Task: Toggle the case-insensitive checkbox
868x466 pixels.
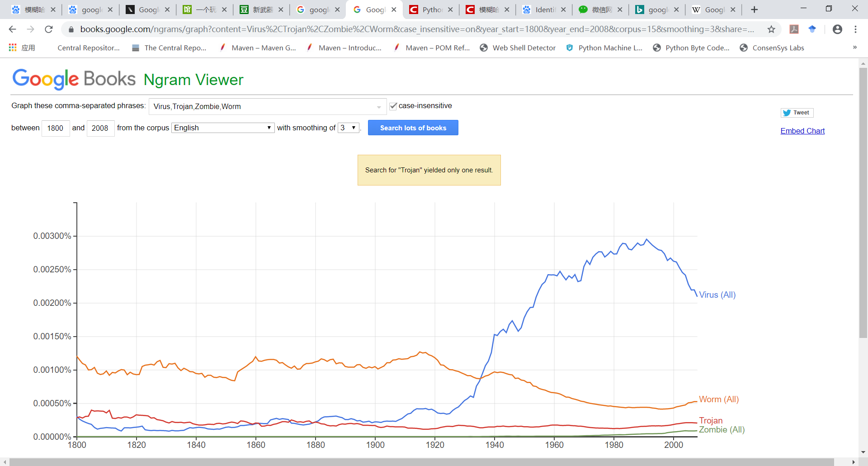Action: click(x=393, y=106)
